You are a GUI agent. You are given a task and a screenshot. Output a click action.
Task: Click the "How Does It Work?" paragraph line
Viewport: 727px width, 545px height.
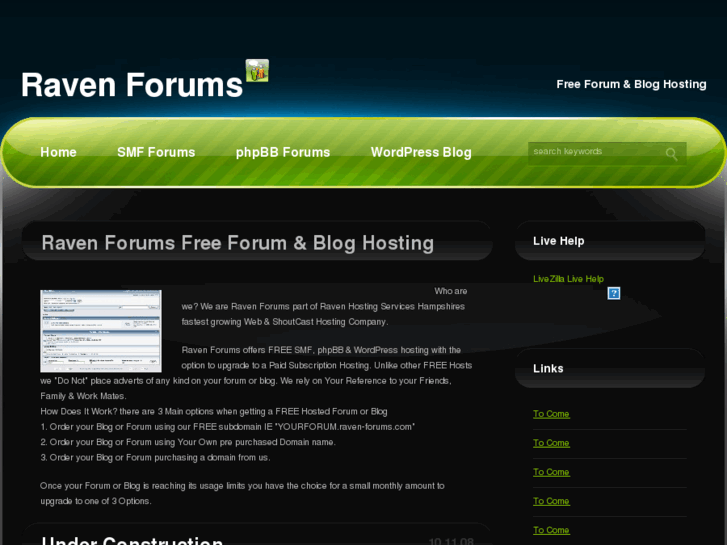pyautogui.click(x=214, y=411)
